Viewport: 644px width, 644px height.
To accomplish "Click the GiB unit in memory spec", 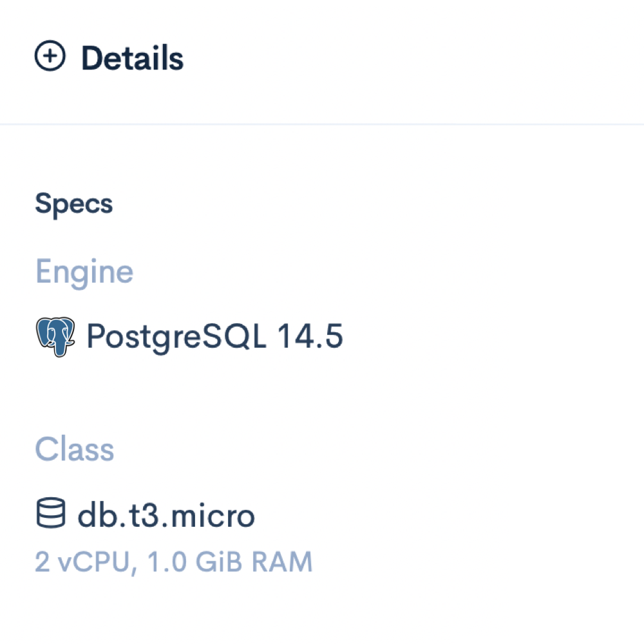I will pos(219,562).
